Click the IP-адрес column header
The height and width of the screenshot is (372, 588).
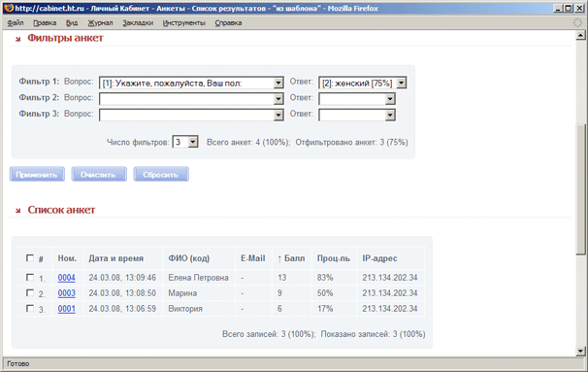379,258
